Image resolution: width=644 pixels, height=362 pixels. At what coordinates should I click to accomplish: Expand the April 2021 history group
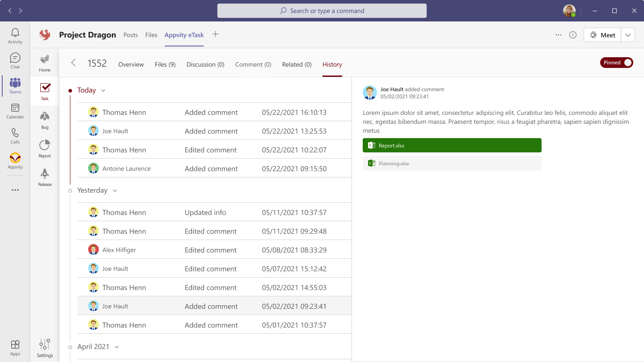[x=116, y=346]
